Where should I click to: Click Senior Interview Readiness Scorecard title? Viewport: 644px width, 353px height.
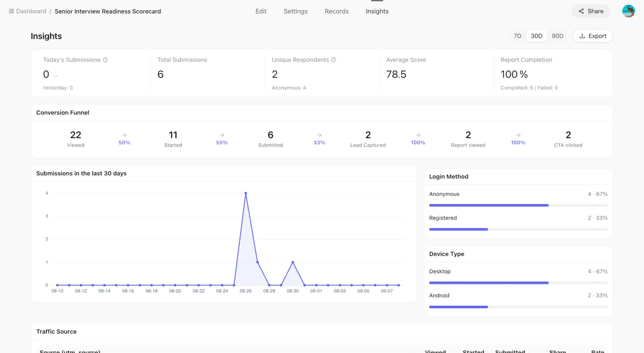108,11
